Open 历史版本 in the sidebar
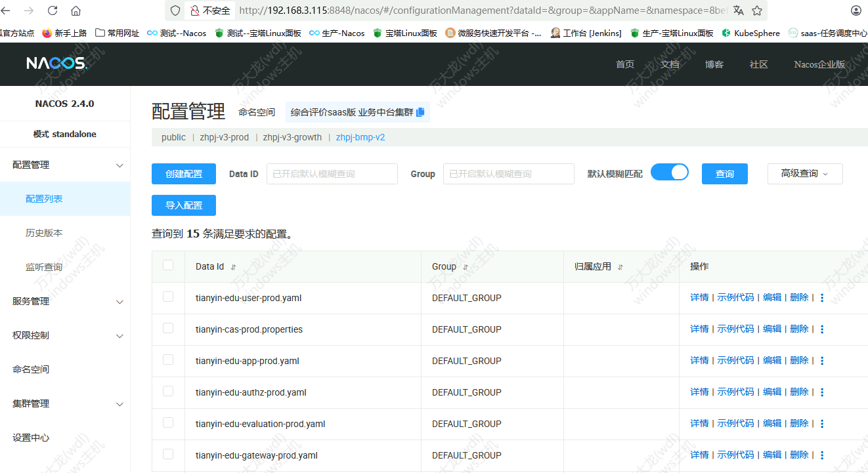 (x=44, y=233)
